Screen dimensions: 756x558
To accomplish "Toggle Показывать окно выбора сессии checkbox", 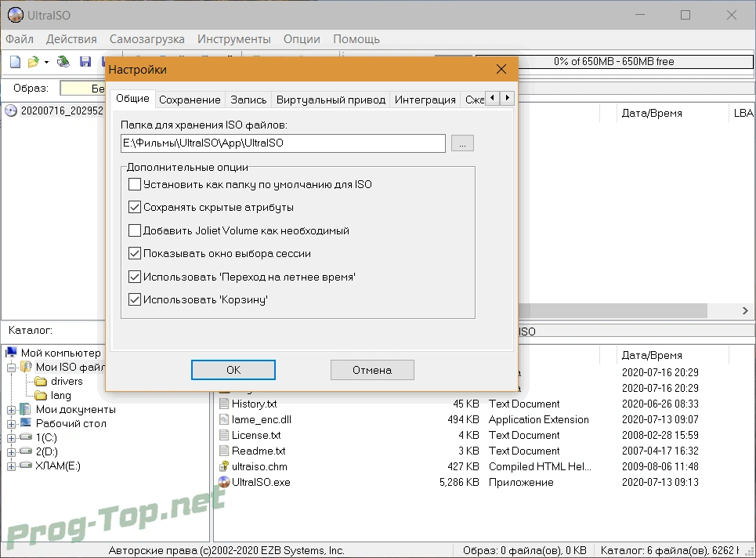I will [x=135, y=253].
